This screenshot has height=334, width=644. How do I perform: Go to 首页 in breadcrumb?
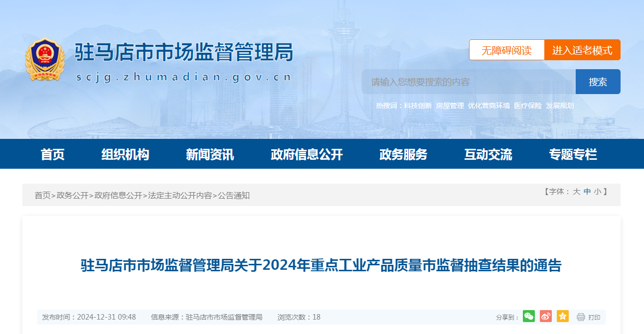pos(42,195)
